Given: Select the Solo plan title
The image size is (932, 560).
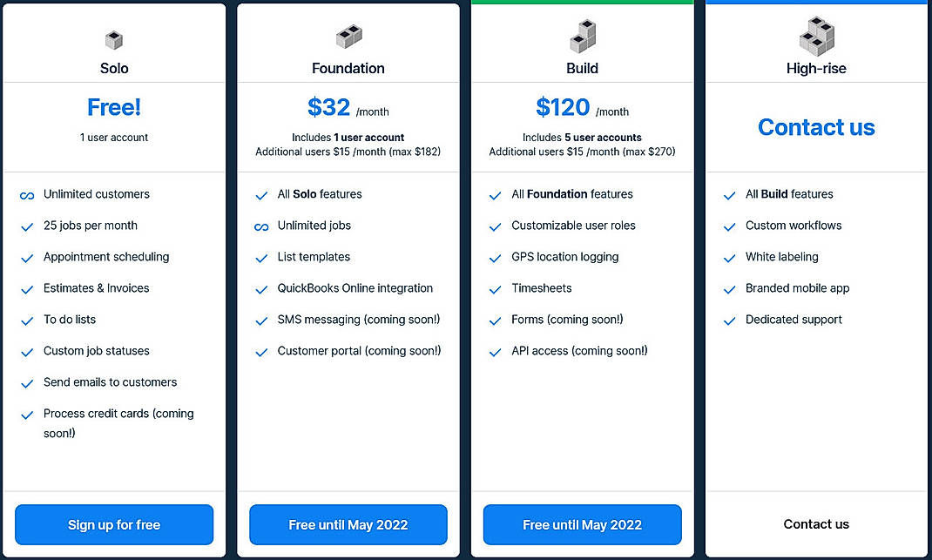Looking at the screenshot, I should point(114,68).
